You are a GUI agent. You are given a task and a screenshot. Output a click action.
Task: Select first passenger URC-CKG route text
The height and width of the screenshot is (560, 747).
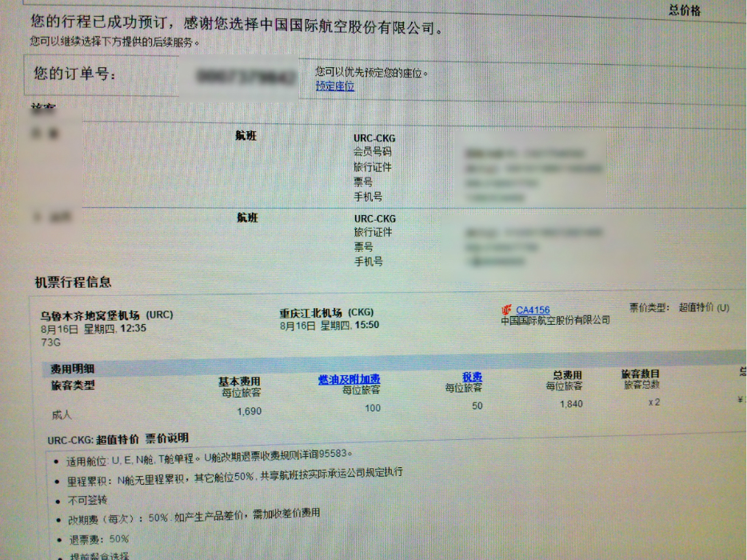point(374,138)
